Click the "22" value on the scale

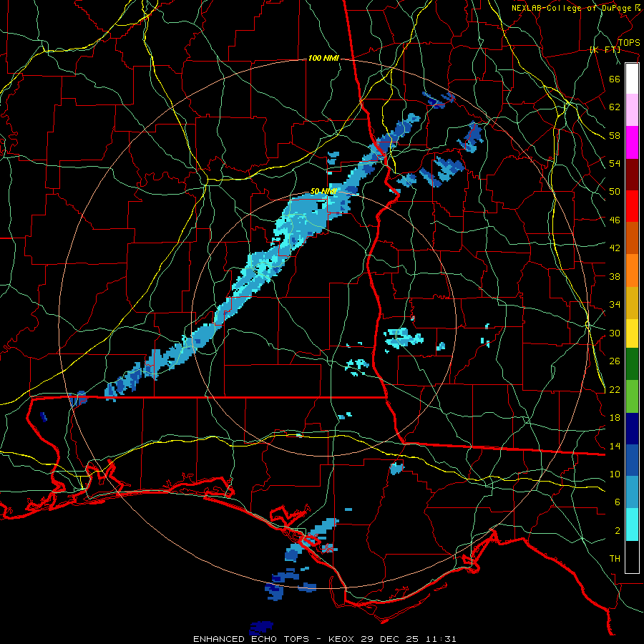(615, 390)
